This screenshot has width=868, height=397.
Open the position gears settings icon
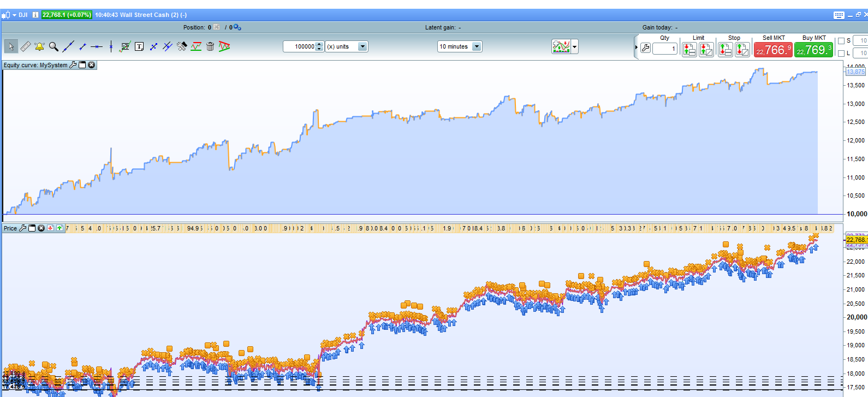point(237,27)
